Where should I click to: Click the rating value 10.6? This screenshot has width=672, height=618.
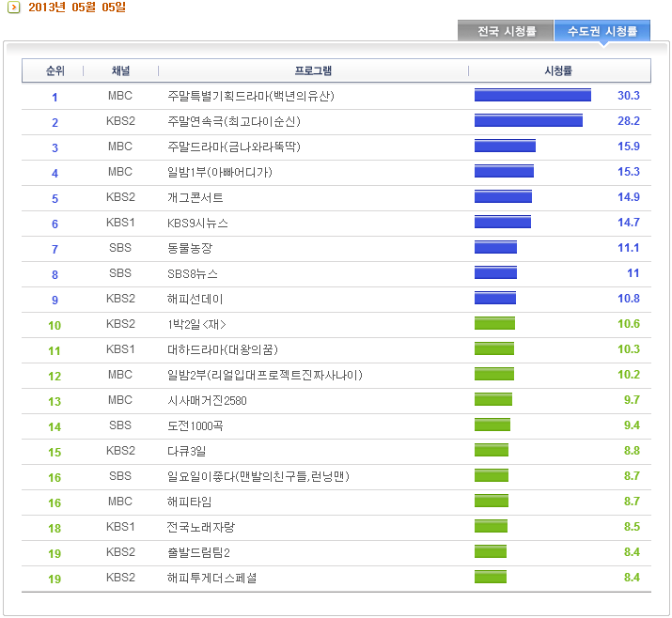click(628, 323)
